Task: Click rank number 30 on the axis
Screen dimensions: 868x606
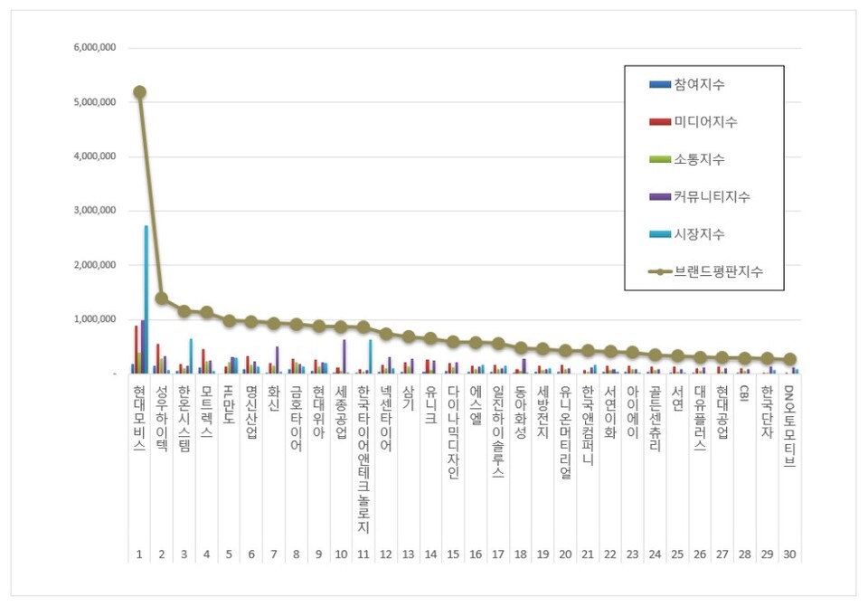Action: pyautogui.click(x=789, y=552)
